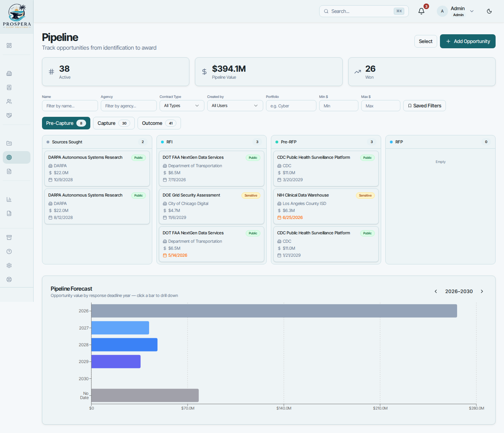Focus the Portfolio 'e.g. Cyber' field
The width and height of the screenshot is (504, 433).
(x=291, y=106)
